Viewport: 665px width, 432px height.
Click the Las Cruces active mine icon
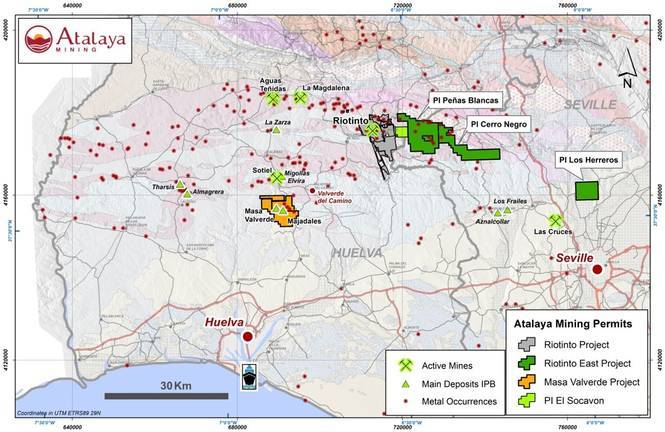(555, 220)
